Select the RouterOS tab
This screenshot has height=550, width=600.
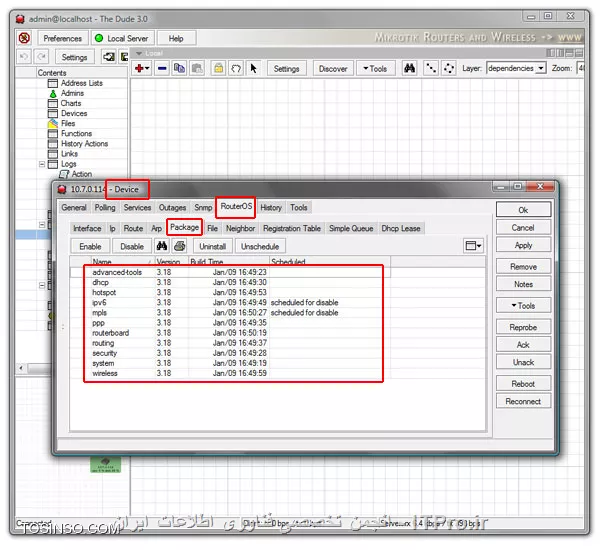click(236, 207)
